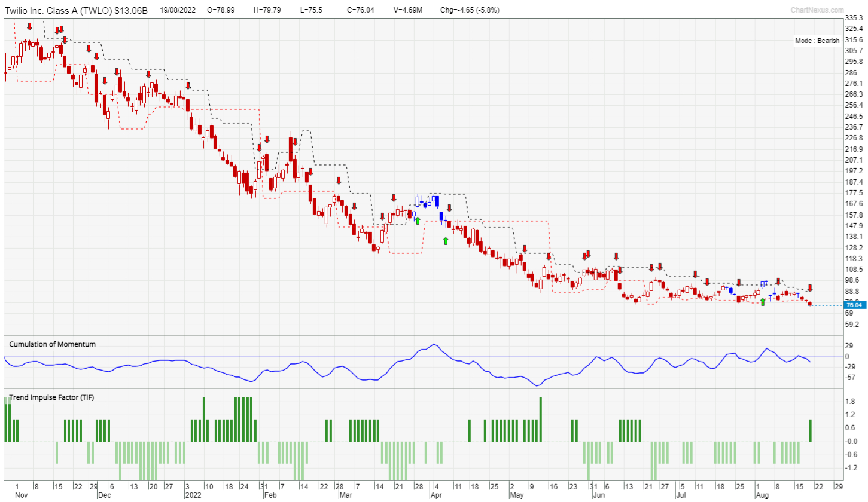The height and width of the screenshot is (502, 868).
Task: Click the date 19/08/2022 in header
Action: pyautogui.click(x=178, y=10)
